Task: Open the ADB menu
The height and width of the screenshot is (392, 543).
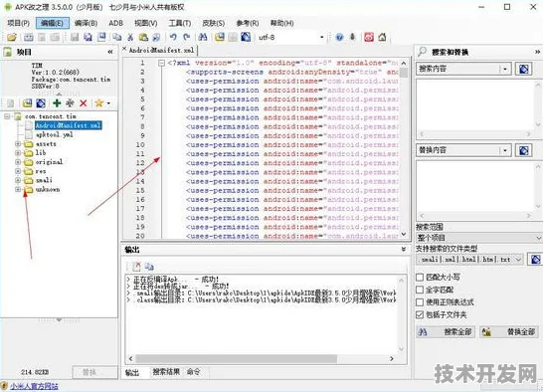Action: (x=115, y=23)
